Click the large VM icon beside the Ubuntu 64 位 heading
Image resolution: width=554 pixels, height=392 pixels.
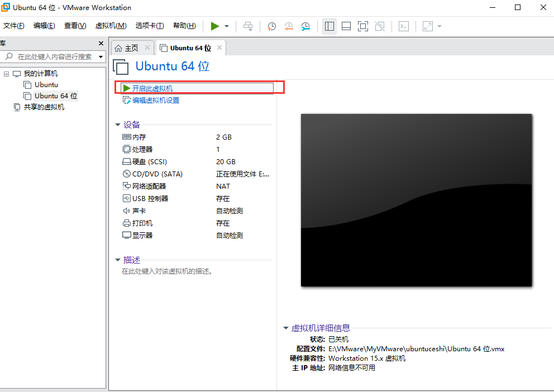pyautogui.click(x=121, y=67)
